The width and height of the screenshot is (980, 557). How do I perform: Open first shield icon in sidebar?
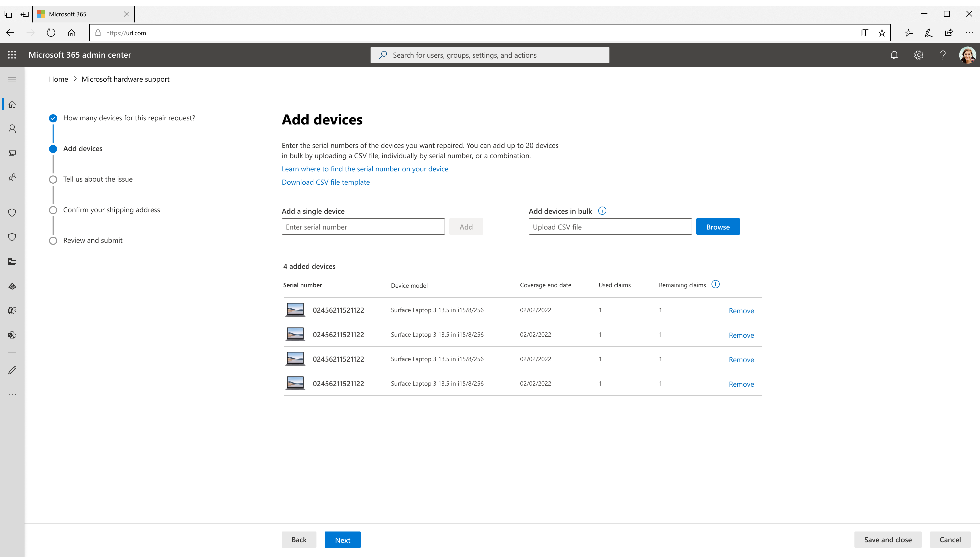[12, 213]
